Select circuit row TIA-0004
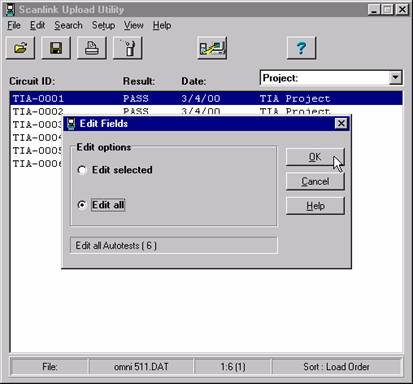This screenshot has width=413, height=384. pos(37,138)
